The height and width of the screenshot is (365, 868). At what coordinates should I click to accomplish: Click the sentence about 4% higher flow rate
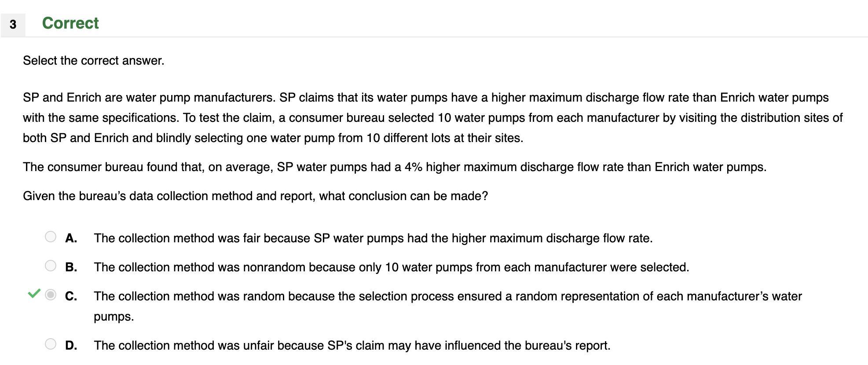[395, 167]
